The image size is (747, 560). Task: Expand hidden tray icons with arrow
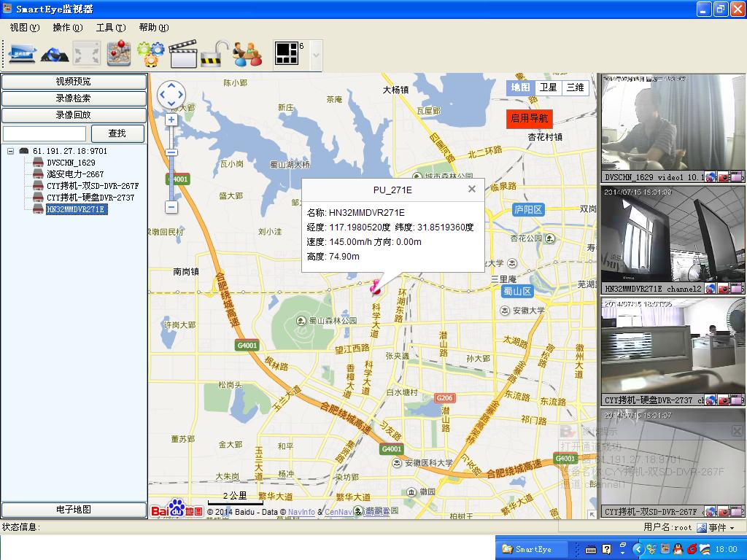[x=638, y=549]
